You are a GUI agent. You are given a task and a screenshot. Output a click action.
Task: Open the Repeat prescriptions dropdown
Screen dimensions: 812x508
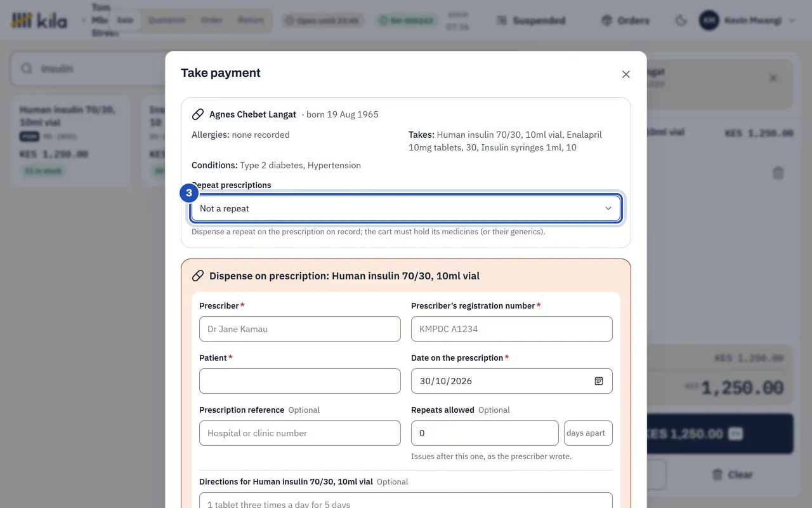[x=406, y=208]
